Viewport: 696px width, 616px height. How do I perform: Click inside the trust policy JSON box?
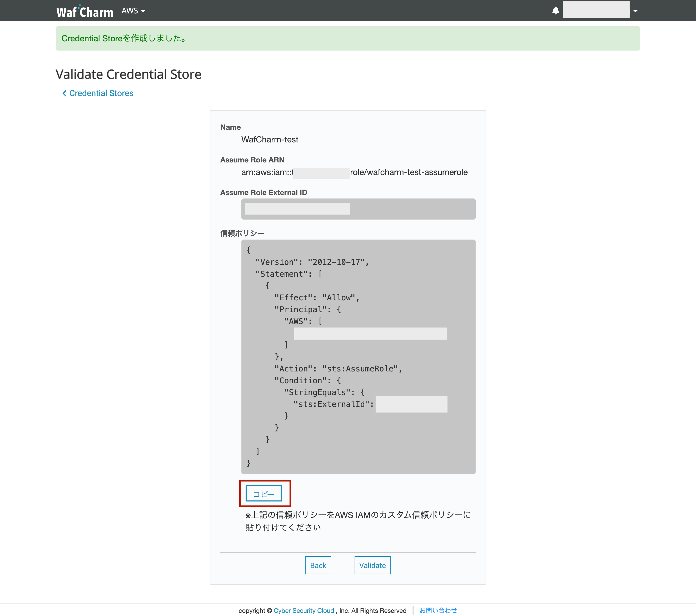click(x=358, y=356)
